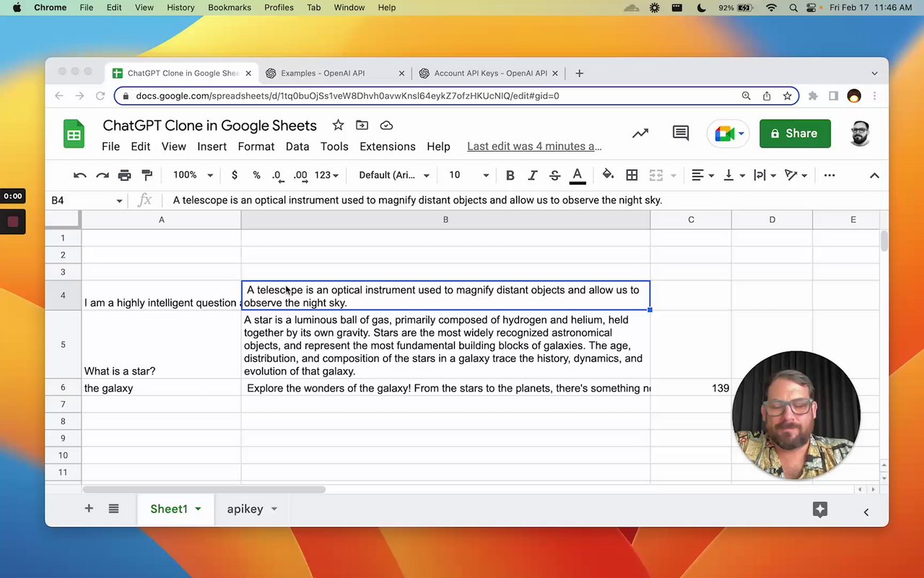Reload the page in Chrome

100,95
